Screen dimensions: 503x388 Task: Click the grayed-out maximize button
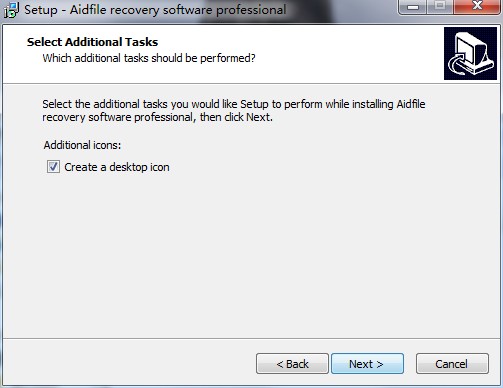tap(440, 6)
